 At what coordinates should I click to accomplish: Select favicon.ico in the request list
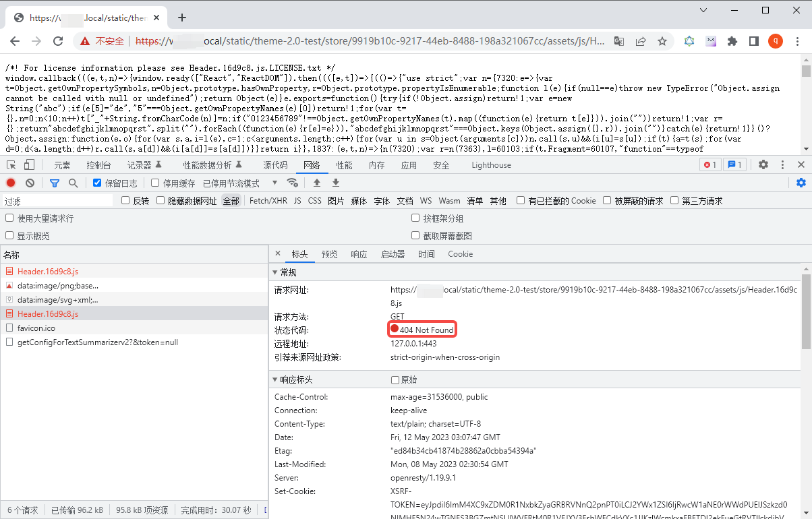pos(36,328)
